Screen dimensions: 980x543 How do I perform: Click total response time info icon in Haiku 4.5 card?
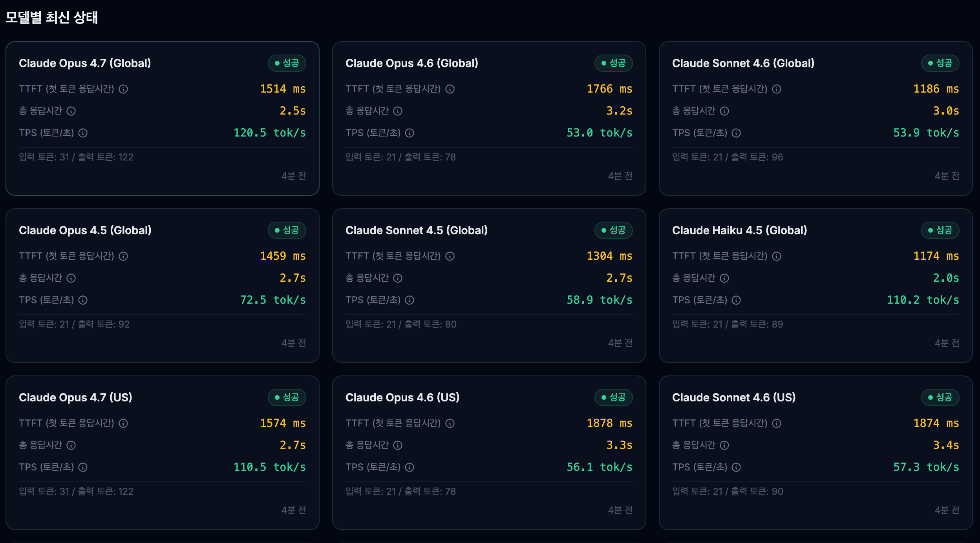pos(724,278)
